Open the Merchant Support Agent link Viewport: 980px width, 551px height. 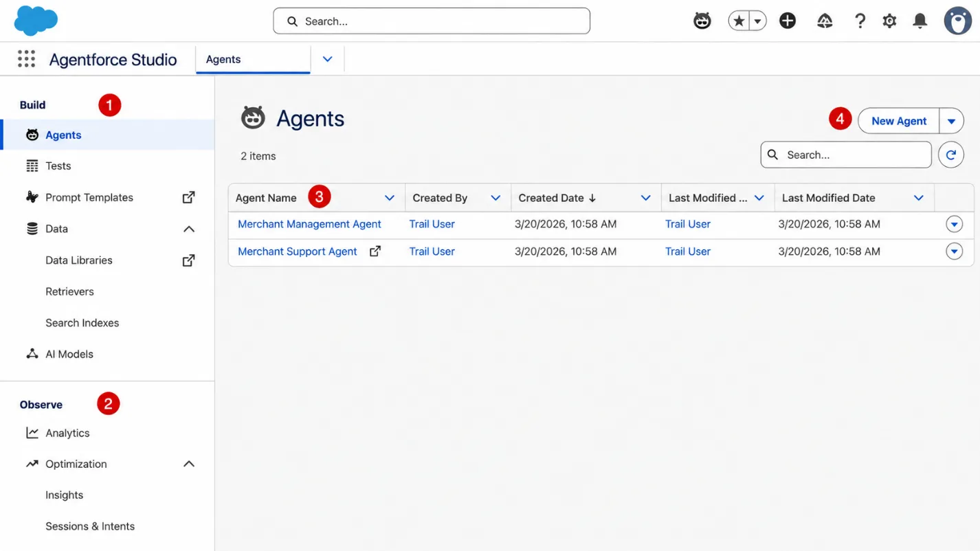click(298, 251)
